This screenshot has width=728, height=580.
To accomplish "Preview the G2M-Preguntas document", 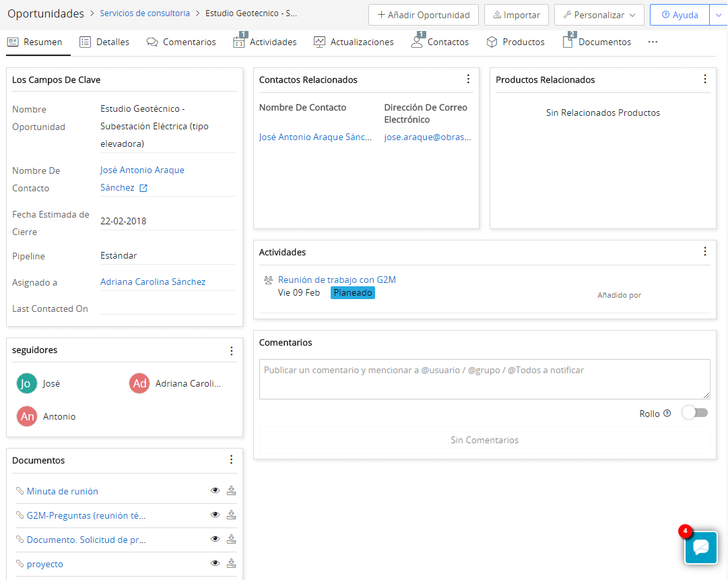I will click(216, 515).
